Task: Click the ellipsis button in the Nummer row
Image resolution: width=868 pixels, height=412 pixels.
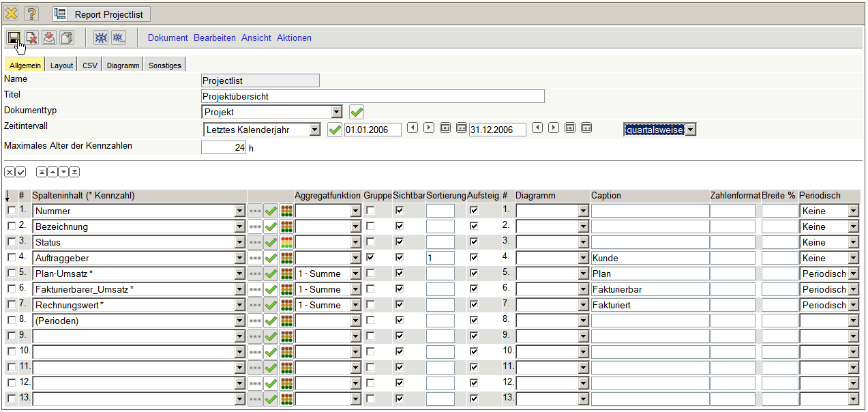Action: pos(255,211)
